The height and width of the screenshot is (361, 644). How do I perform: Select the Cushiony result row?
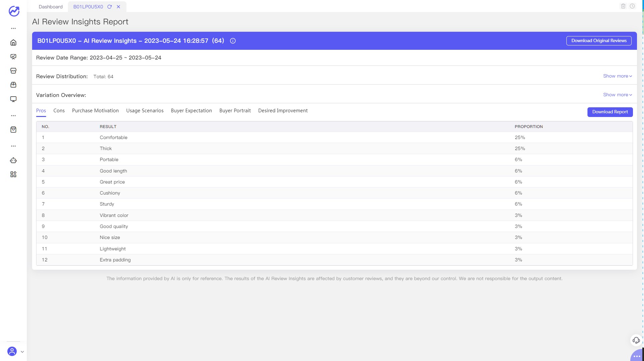tap(334, 193)
